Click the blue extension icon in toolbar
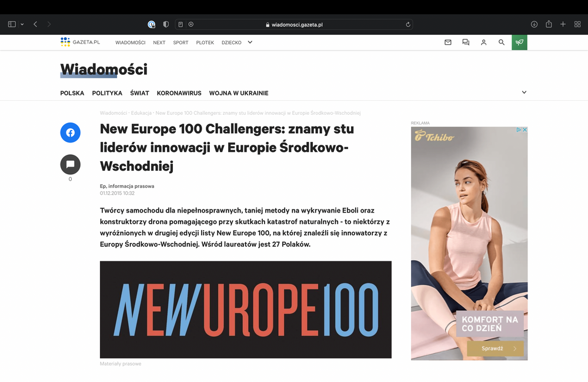 coord(152,24)
